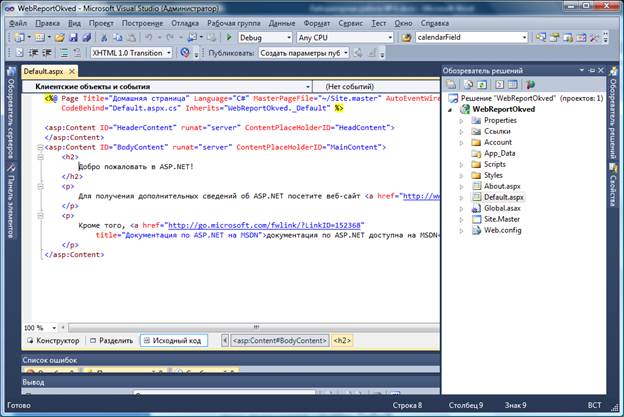Open the publish settings dropdown
The height and width of the screenshot is (417, 624).
[x=345, y=53]
